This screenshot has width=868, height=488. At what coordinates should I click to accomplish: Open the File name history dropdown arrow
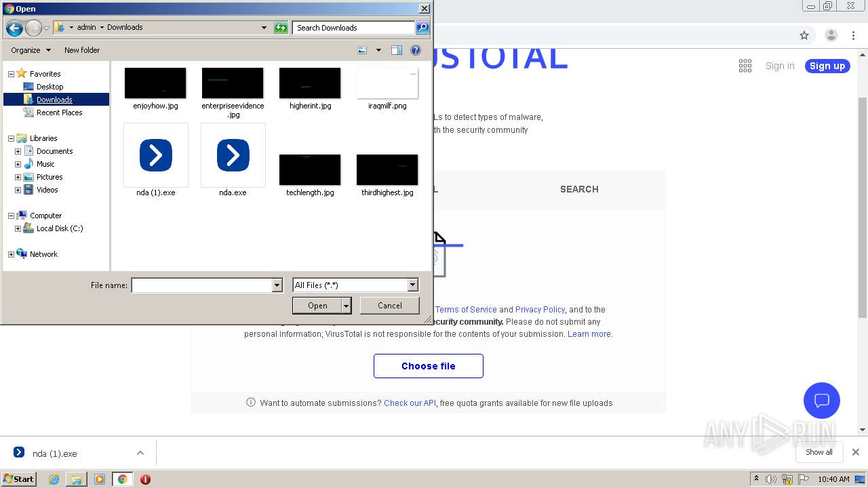(277, 285)
